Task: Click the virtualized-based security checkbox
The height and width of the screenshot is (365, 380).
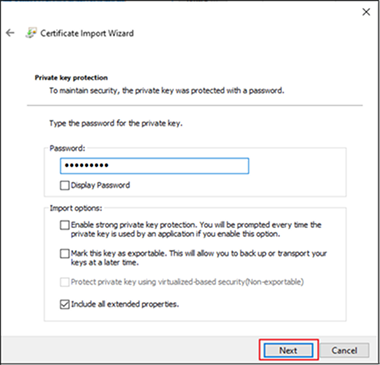Action: point(64,282)
